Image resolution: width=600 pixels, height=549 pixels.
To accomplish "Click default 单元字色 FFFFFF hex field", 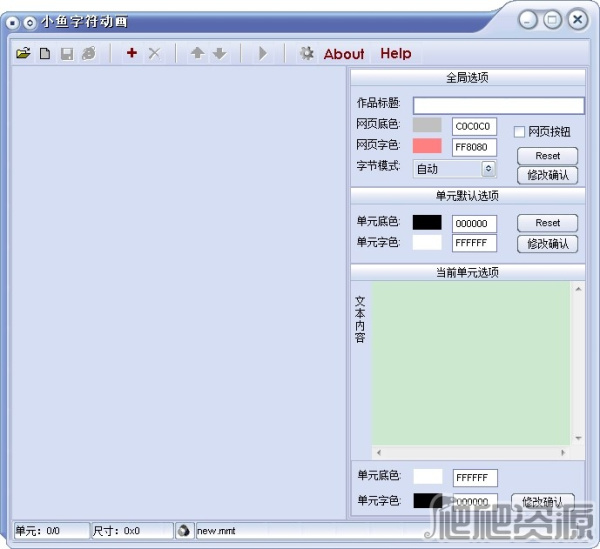I will (474, 243).
